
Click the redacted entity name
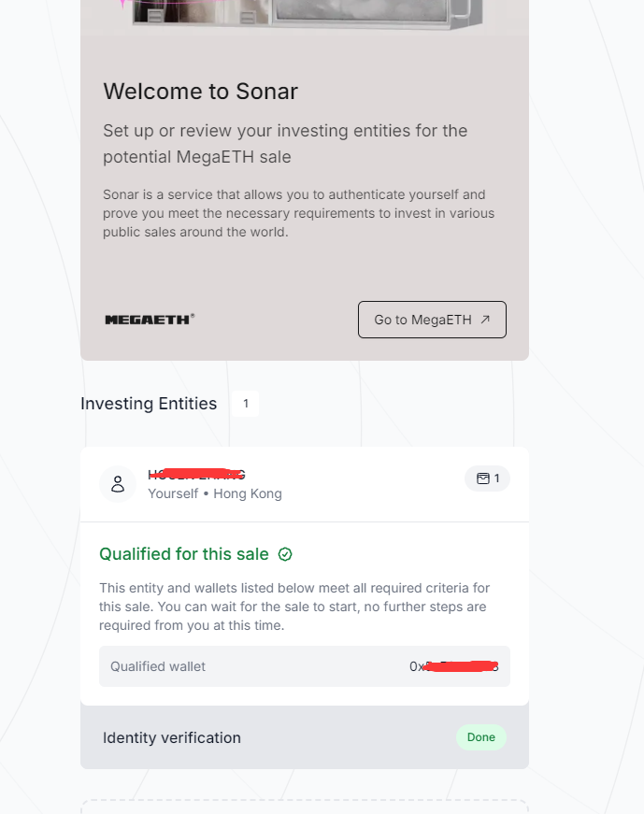(196, 475)
